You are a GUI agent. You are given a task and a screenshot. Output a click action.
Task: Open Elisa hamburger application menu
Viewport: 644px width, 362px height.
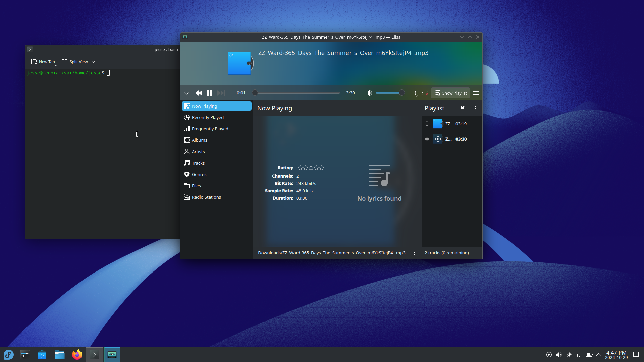coord(476,93)
